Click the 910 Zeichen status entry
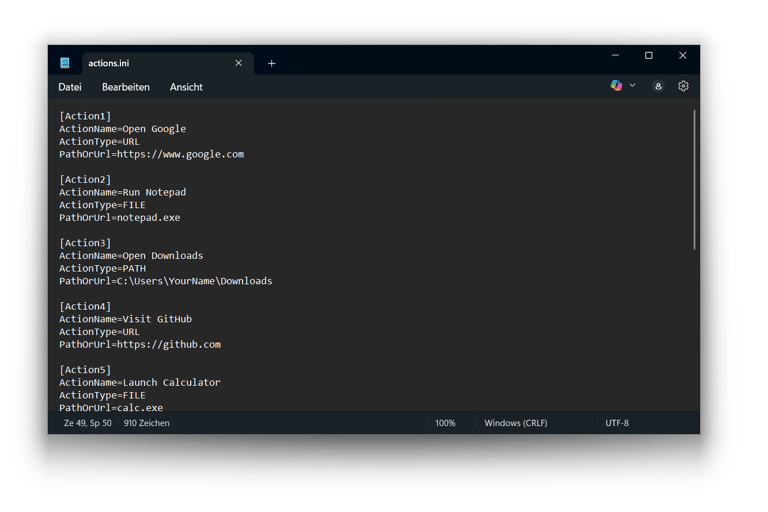 point(146,423)
